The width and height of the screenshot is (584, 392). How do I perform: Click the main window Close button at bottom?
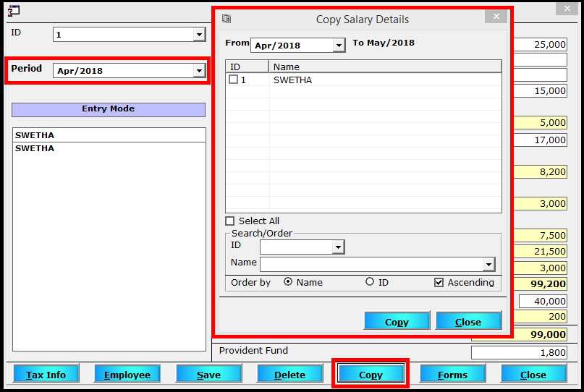pos(534,374)
